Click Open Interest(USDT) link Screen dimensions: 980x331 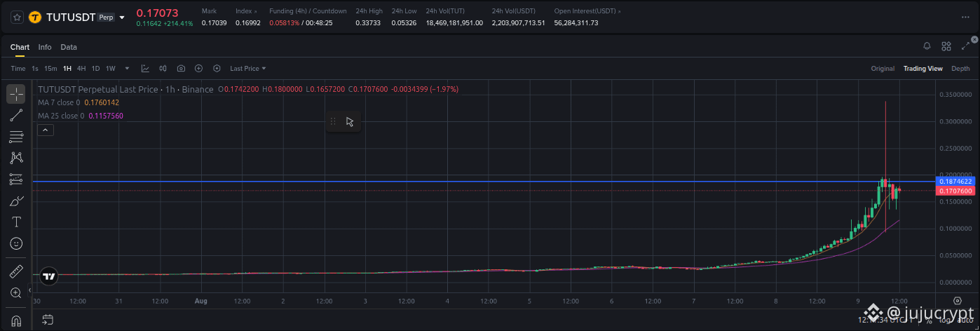click(x=587, y=11)
